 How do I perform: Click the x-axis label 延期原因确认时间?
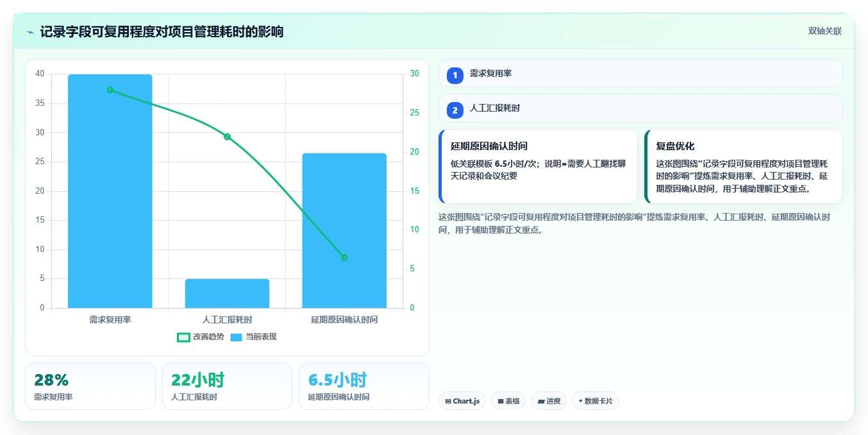pos(344,320)
